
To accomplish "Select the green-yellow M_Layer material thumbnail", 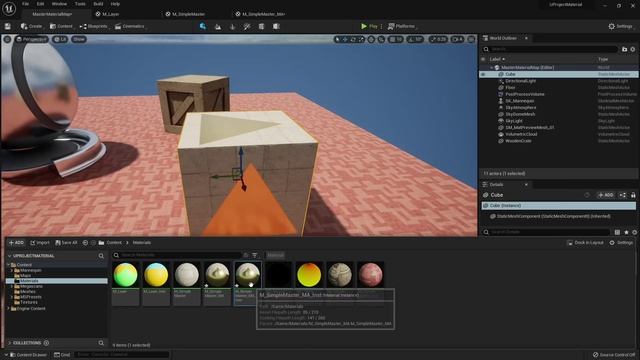I will point(125,275).
